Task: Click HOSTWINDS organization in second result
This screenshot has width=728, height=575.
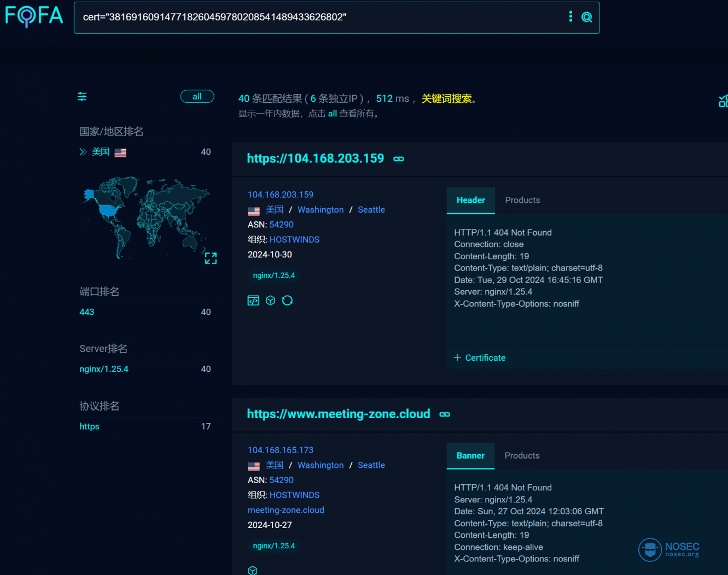Action: point(294,495)
